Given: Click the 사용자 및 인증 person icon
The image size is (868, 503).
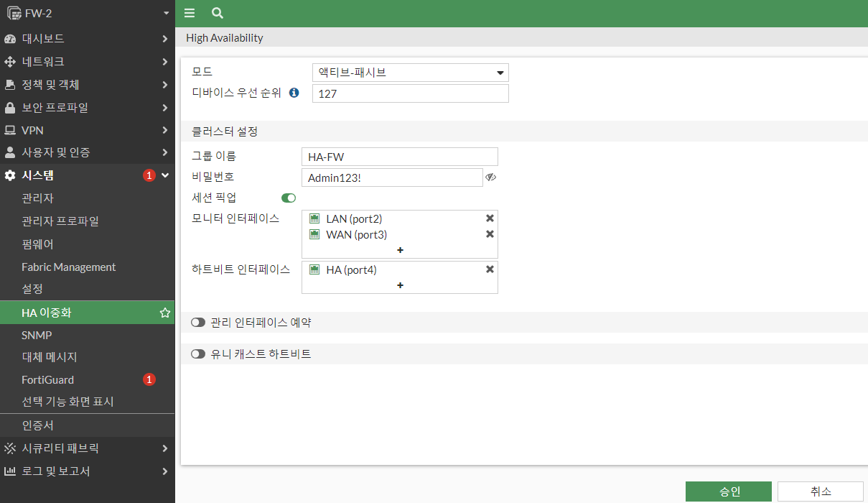Looking at the screenshot, I should pos(10,152).
